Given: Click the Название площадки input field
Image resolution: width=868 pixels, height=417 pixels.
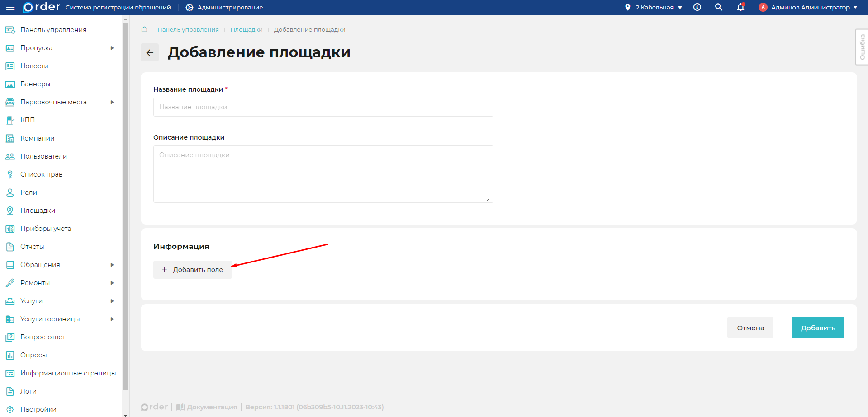Looking at the screenshot, I should [x=323, y=107].
